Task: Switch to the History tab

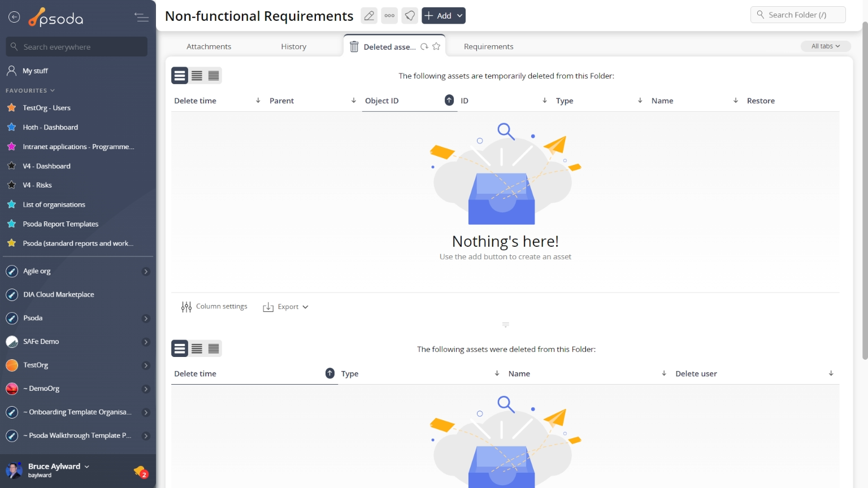Action: (294, 47)
